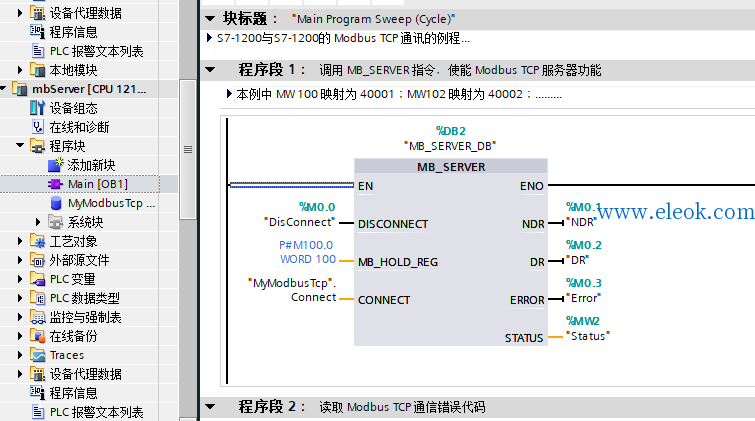Open the 在线和诊断 icon
755x421 pixels.
(38, 127)
